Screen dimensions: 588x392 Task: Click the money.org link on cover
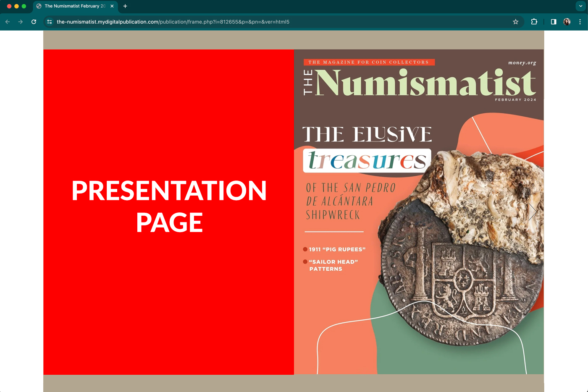522,63
